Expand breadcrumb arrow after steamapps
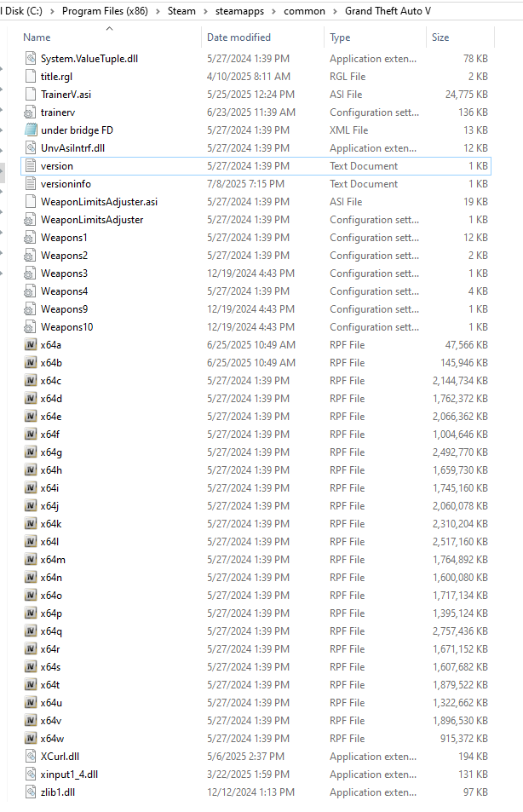This screenshot has width=523, height=812. [274, 11]
